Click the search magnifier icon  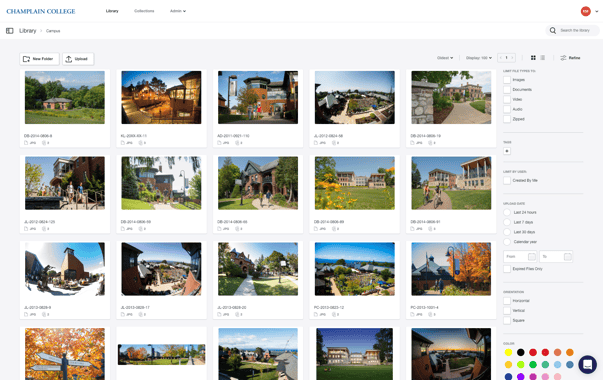point(553,30)
